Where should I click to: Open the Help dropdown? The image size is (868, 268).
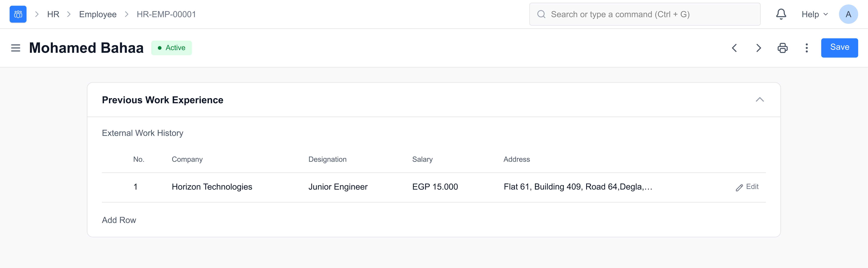(x=814, y=14)
